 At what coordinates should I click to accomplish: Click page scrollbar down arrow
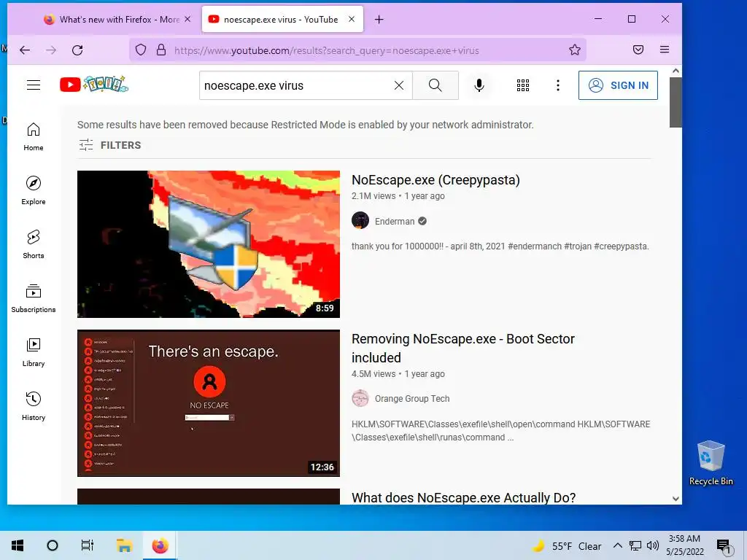click(x=676, y=499)
